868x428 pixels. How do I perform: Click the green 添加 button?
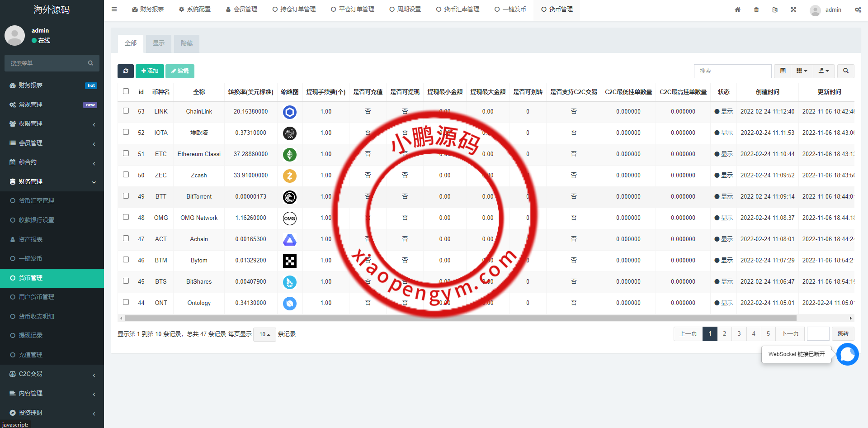tap(150, 71)
